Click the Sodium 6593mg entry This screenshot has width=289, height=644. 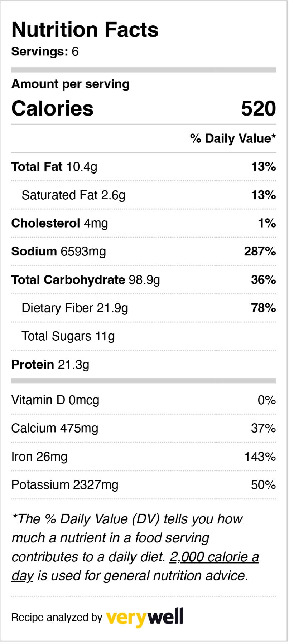(x=58, y=252)
